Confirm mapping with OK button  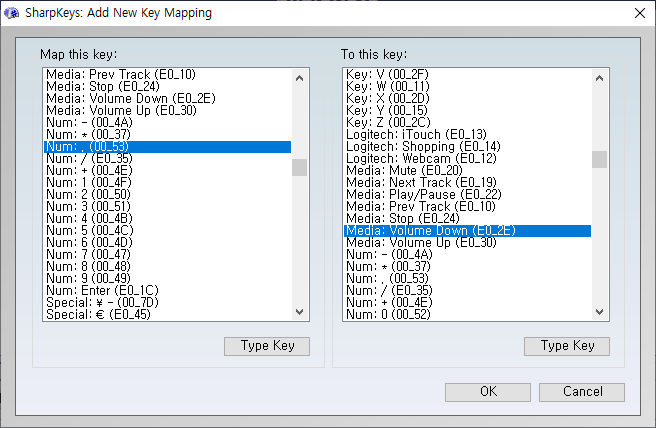point(488,392)
